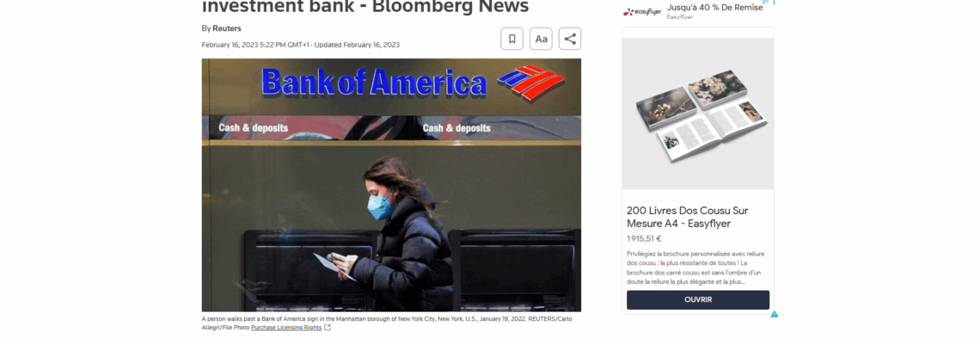The image size is (980, 344).
Task: Click the OUVRIR button
Action: click(x=698, y=299)
